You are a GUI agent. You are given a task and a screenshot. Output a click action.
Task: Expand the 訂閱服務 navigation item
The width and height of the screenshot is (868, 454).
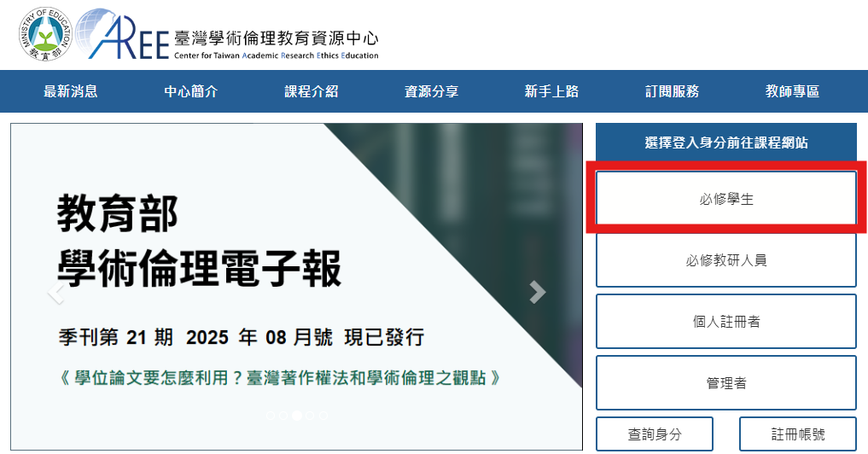pos(672,91)
